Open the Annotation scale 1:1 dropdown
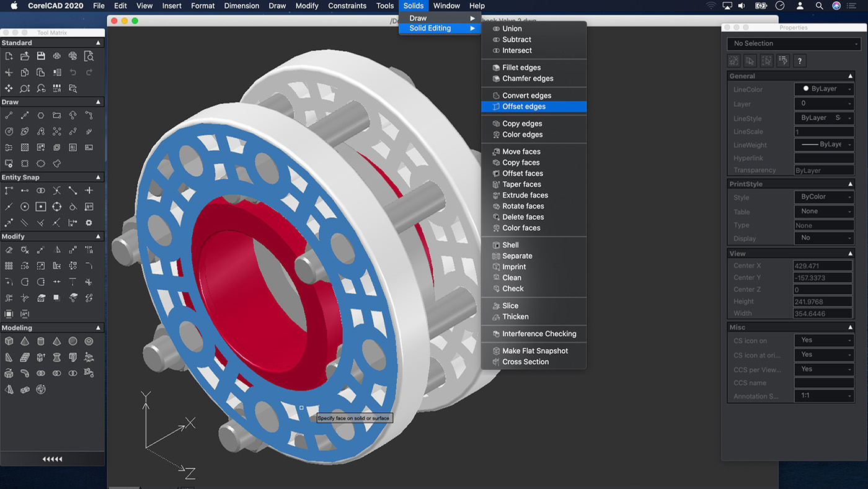The height and width of the screenshot is (489, 868). point(824,395)
